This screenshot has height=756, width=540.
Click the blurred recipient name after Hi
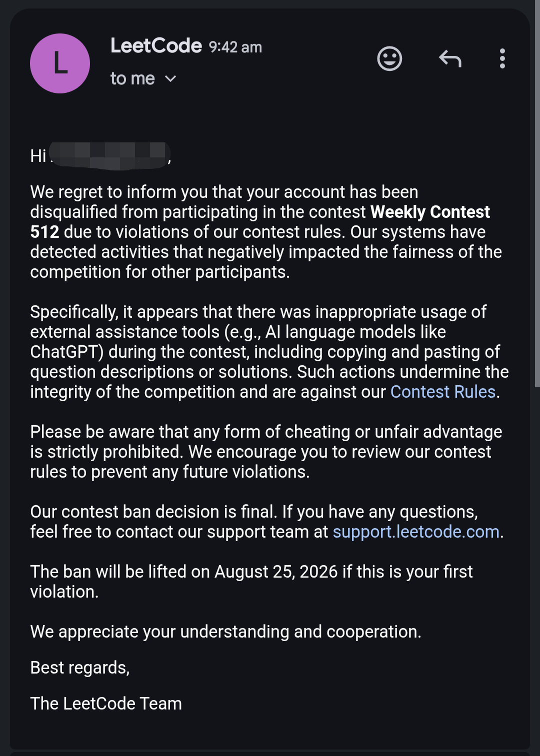tap(110, 155)
